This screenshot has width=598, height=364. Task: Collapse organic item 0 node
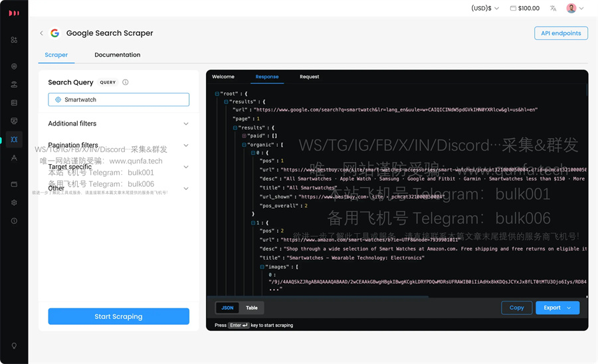253,153
